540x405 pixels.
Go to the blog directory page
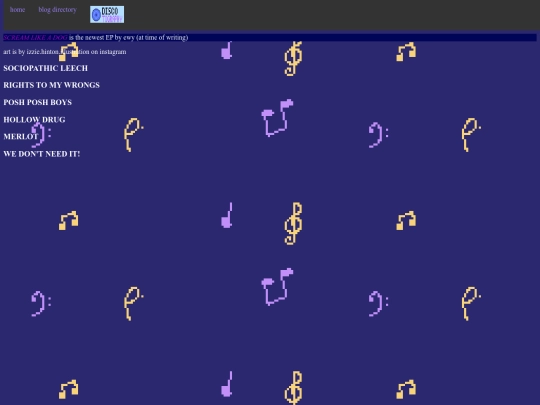click(58, 10)
